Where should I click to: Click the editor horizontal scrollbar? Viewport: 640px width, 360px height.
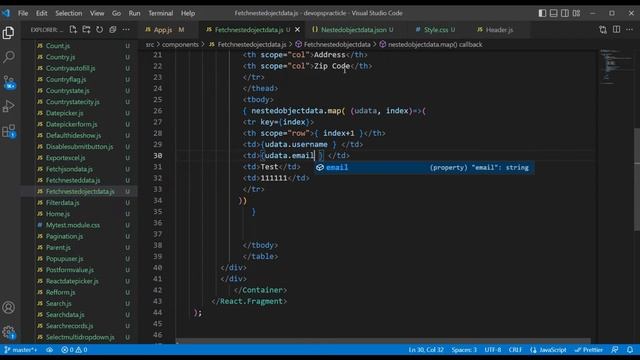coord(383,340)
